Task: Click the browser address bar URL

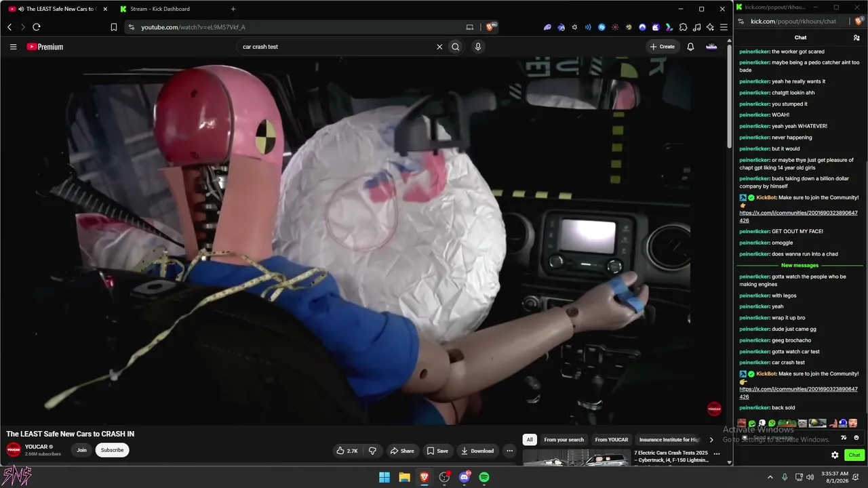Action: coord(193,27)
